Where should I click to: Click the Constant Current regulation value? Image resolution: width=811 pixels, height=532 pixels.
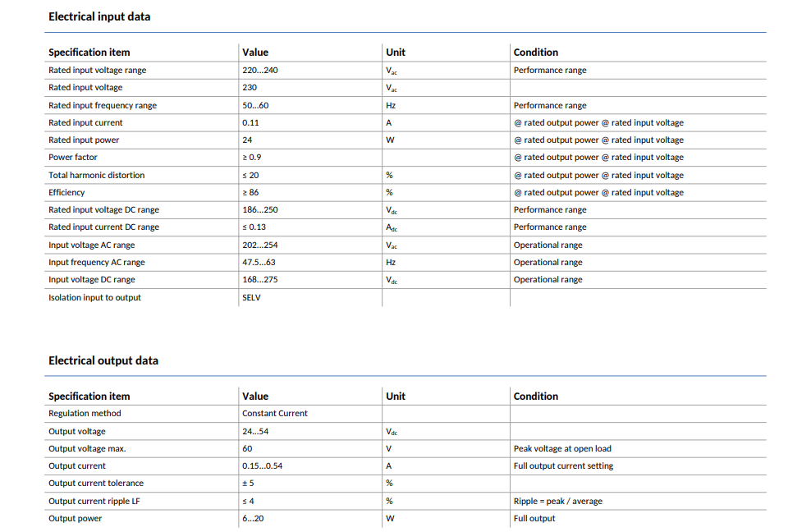(275, 413)
